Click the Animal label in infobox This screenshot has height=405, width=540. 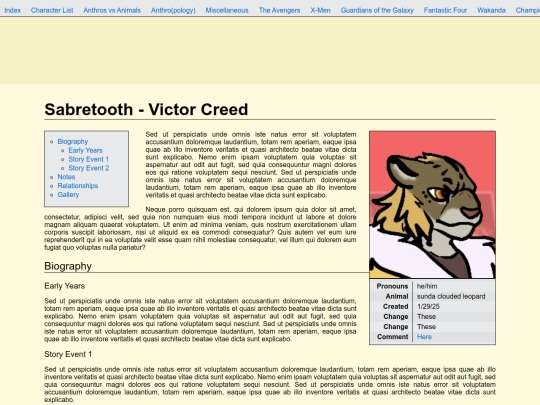tap(397, 297)
